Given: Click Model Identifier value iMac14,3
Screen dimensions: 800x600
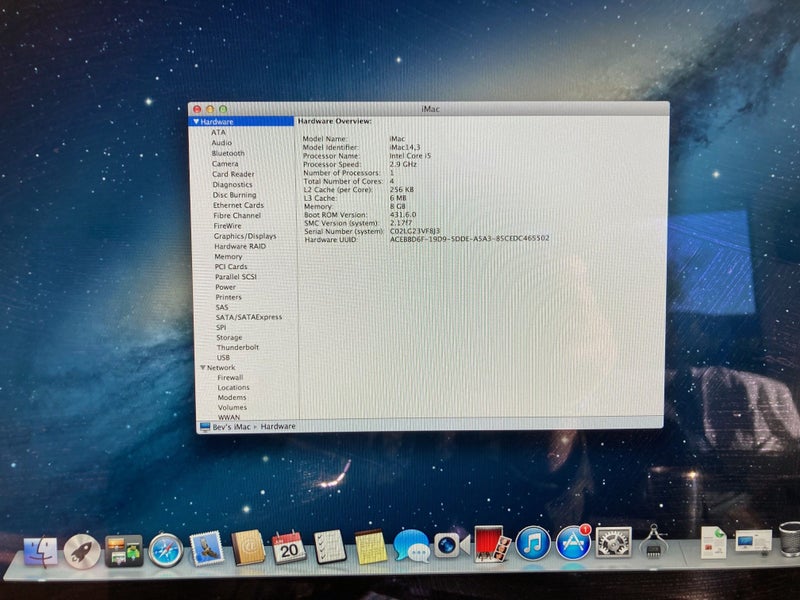Looking at the screenshot, I should tap(405, 147).
